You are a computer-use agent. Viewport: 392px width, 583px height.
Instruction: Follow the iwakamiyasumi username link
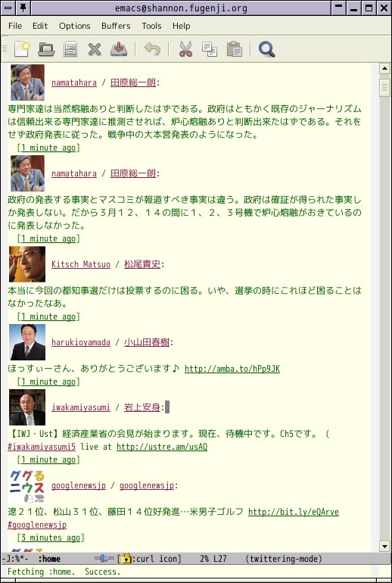coord(81,407)
